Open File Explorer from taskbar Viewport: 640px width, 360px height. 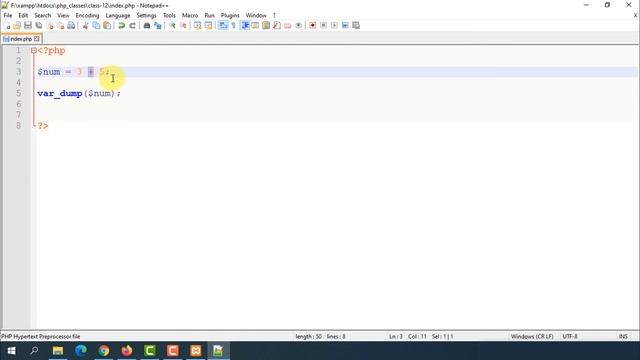tap(58, 351)
